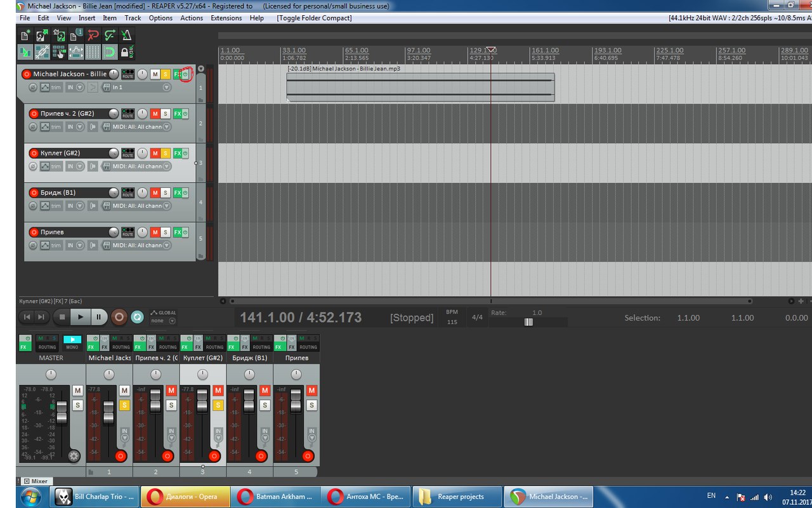Open the File menu

25,18
